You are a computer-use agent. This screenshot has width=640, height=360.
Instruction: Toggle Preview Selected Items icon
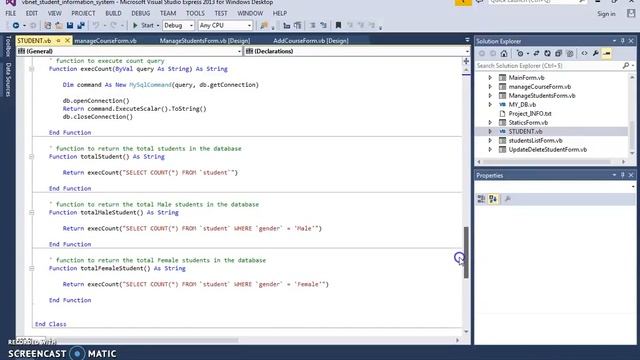[607, 53]
